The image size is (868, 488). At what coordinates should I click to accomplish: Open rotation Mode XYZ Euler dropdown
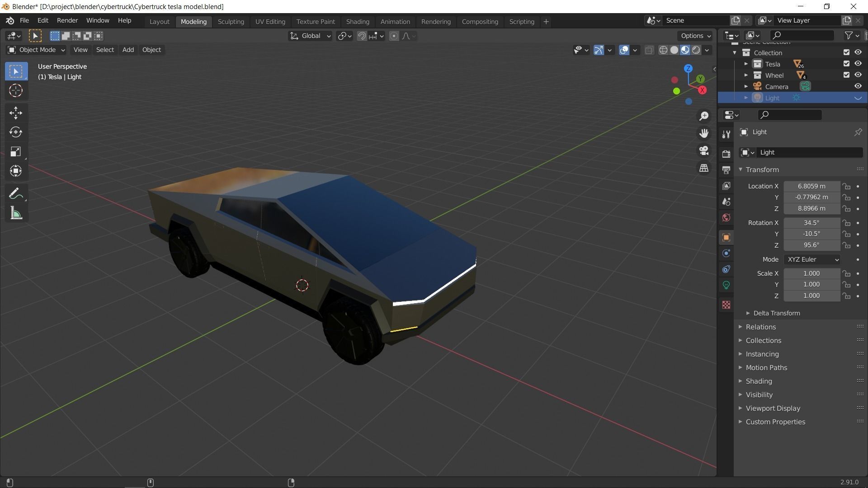click(x=812, y=259)
